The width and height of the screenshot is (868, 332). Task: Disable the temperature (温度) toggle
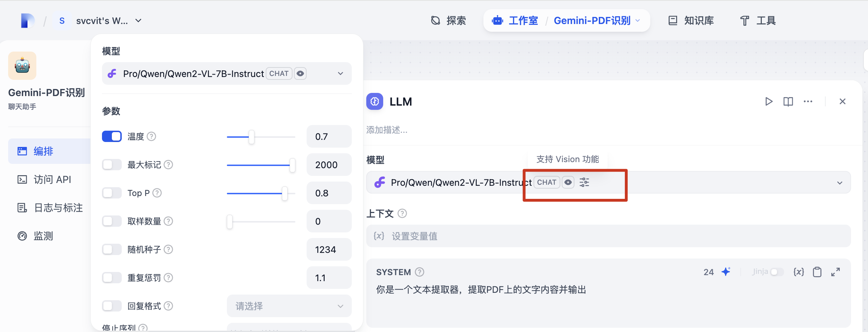pos(111,136)
